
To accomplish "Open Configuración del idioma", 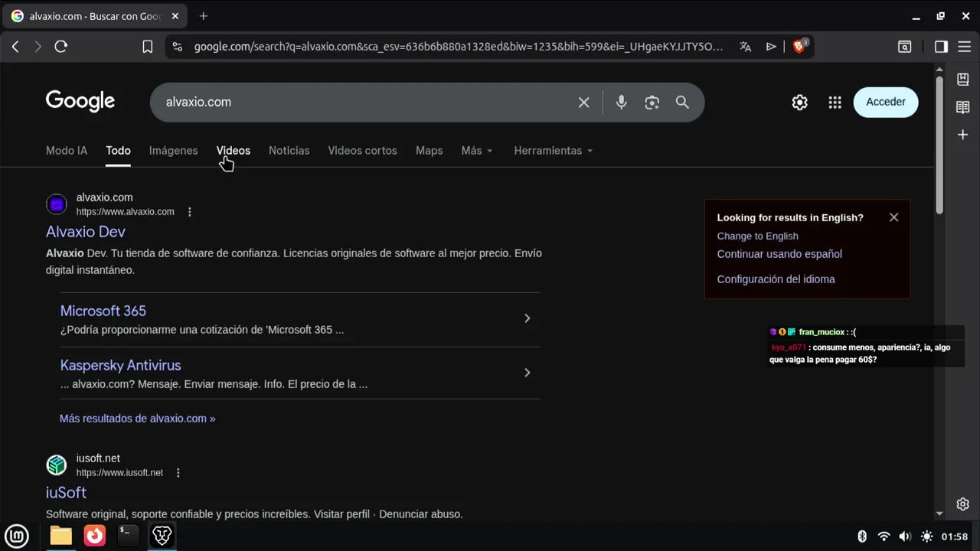I will point(776,279).
